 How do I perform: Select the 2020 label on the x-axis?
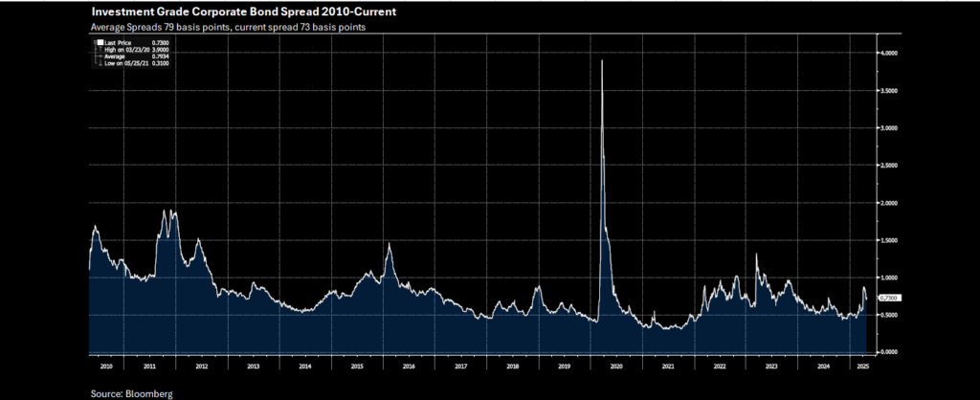[x=616, y=366]
